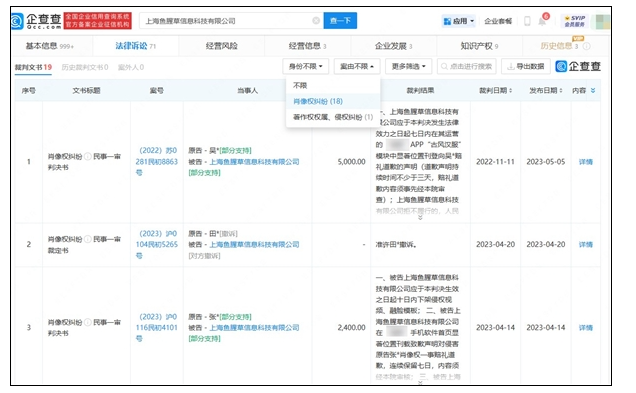
Task: Click info icon beside 历史信息
Action: click(x=587, y=46)
